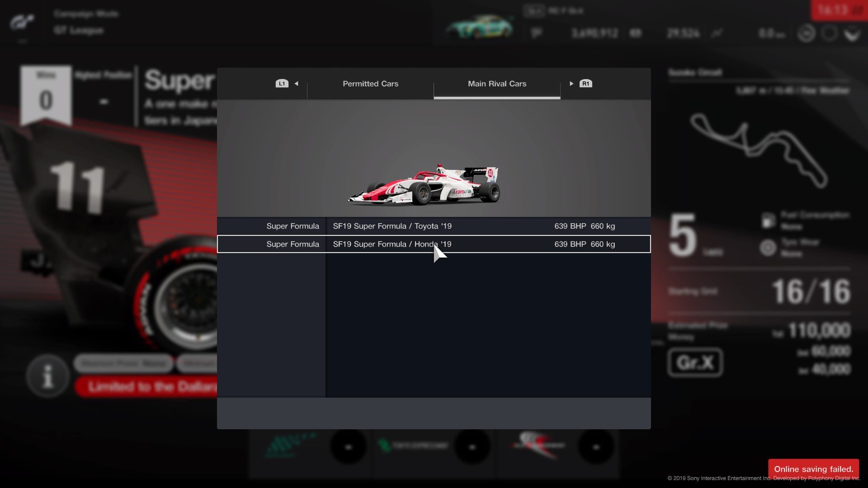
Task: Click Super Formula label in Honda row
Action: pyautogui.click(x=292, y=244)
